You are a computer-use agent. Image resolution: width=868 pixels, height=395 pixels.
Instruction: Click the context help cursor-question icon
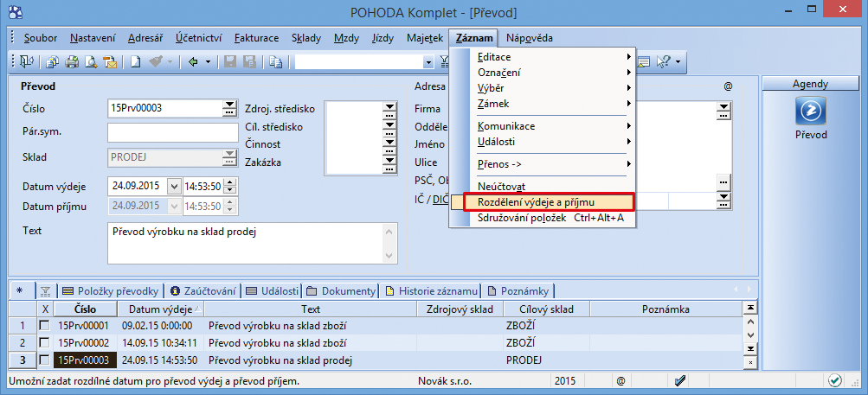click(x=663, y=62)
